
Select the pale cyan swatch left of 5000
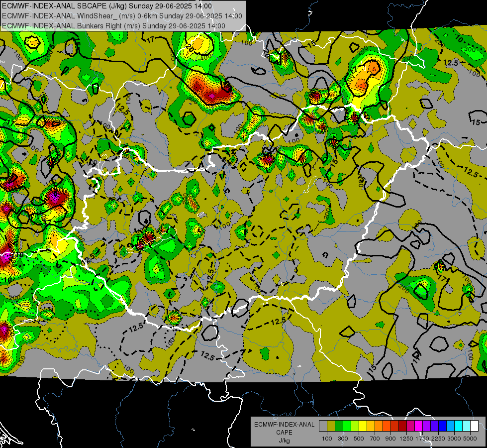(467, 426)
